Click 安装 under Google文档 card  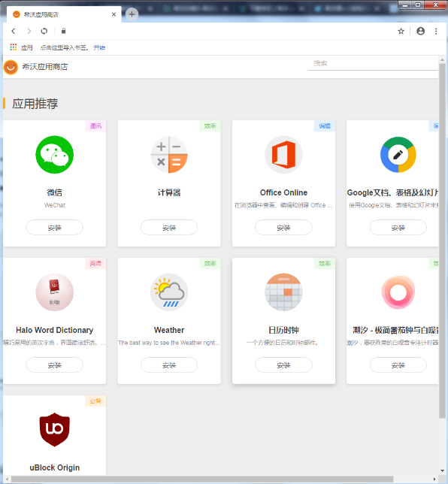(x=398, y=228)
